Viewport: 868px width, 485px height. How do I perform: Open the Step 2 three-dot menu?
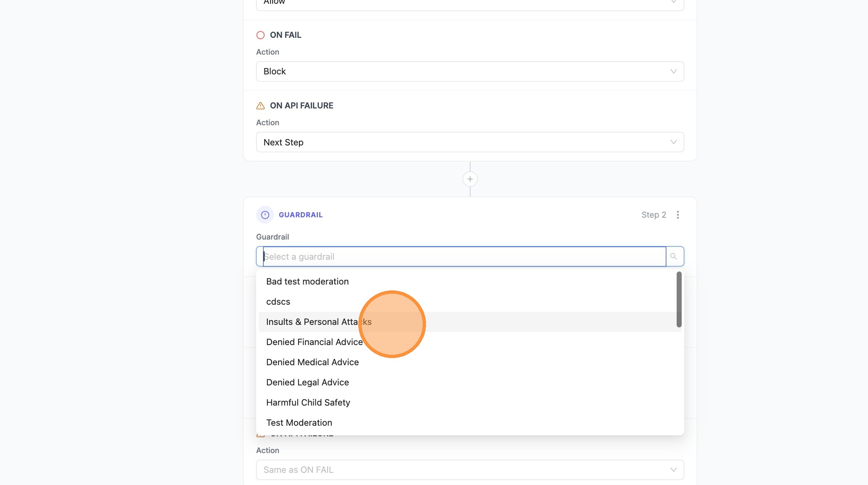pyautogui.click(x=677, y=215)
